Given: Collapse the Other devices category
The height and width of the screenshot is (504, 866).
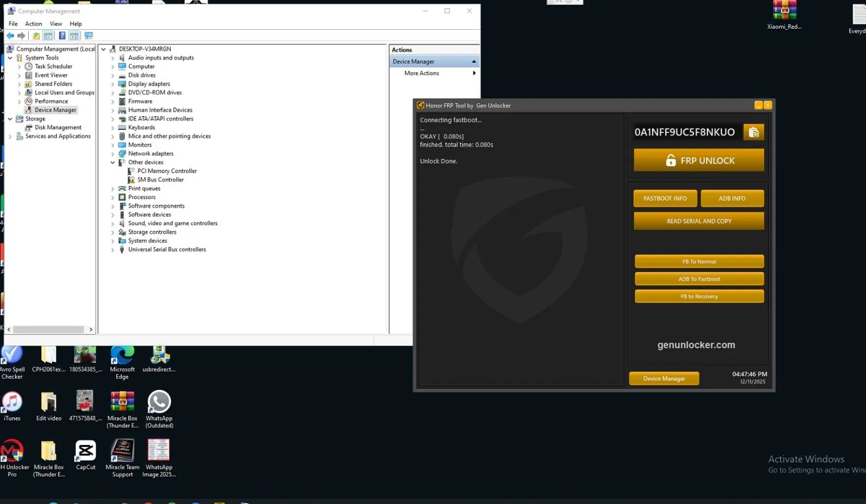Looking at the screenshot, I should pos(113,163).
